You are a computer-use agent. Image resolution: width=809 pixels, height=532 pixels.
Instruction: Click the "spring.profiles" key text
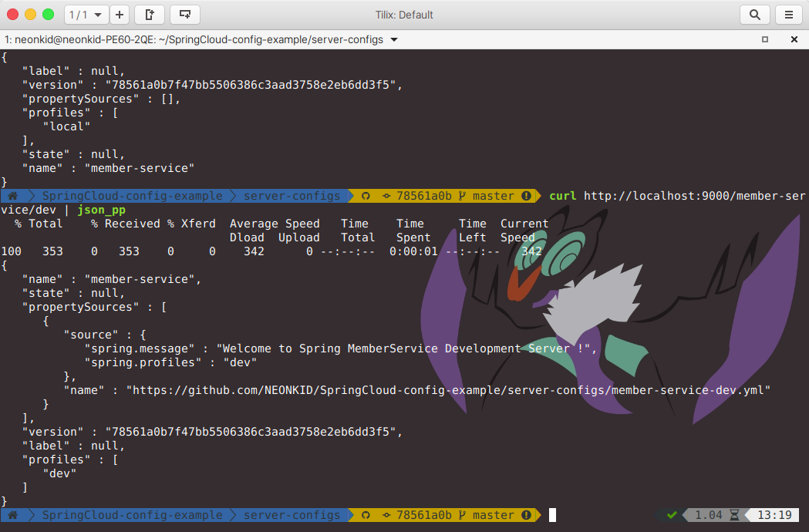point(143,362)
